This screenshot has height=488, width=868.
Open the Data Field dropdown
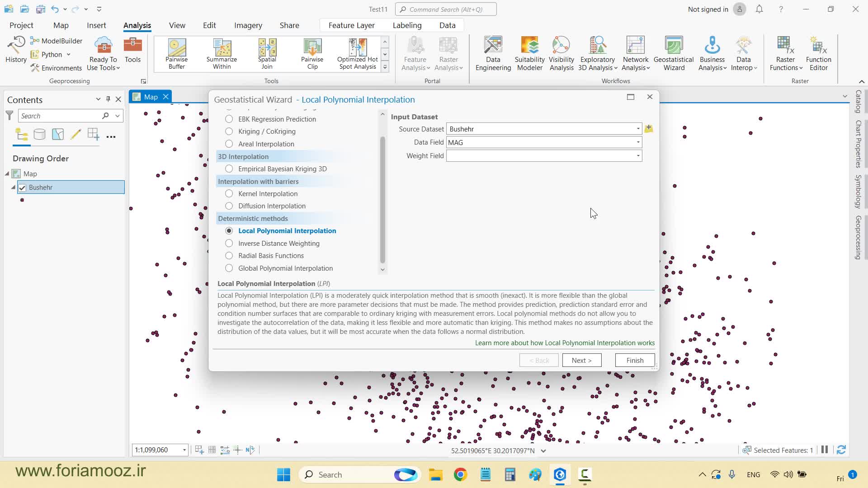[638, 142]
